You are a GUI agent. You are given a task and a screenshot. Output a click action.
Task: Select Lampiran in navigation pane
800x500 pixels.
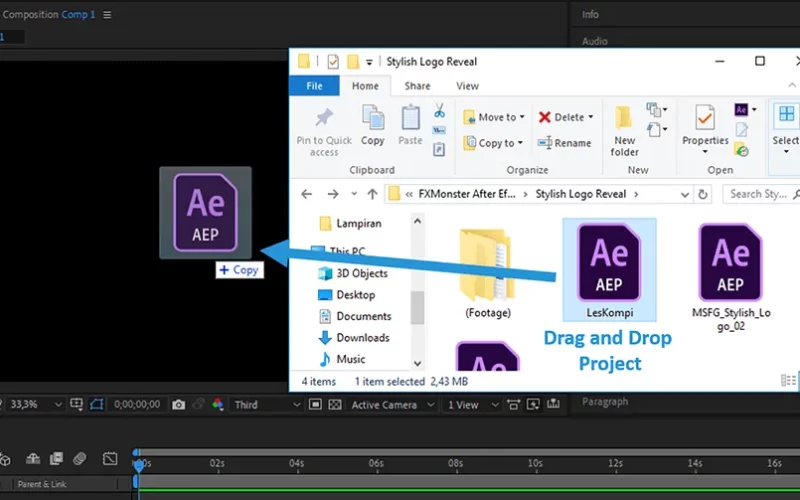351,223
